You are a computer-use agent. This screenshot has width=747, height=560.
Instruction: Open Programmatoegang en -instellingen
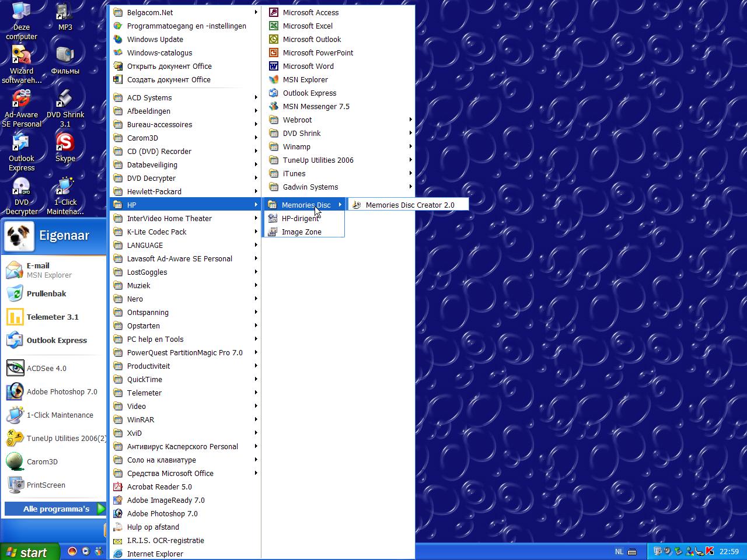185,26
